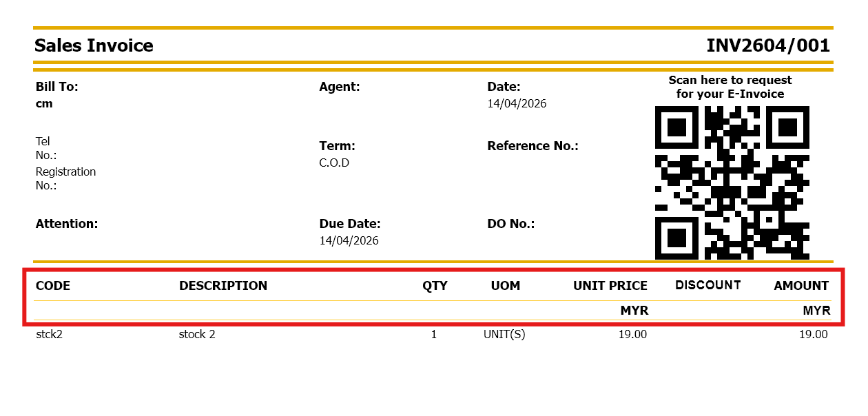Viewport: 868px width, 416px height.
Task: Select customer name "cm"
Action: tap(44, 104)
